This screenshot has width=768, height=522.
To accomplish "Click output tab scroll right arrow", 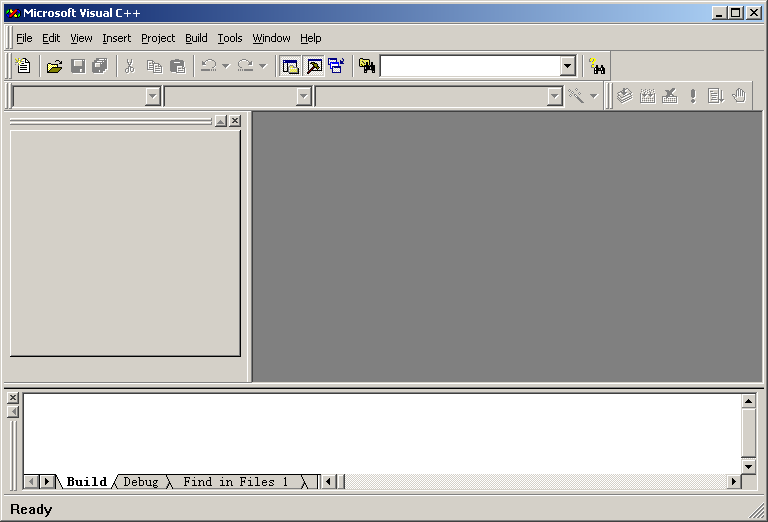I will tap(47, 482).
